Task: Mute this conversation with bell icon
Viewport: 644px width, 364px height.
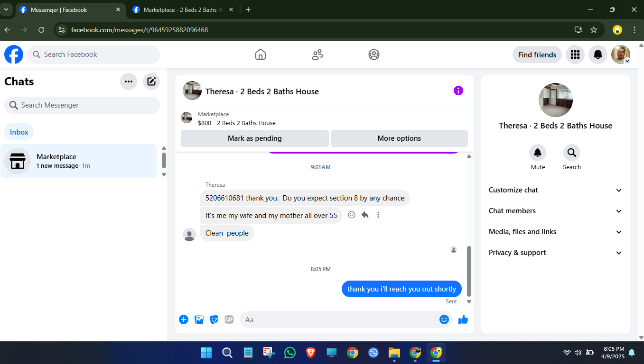Action: 538,153
